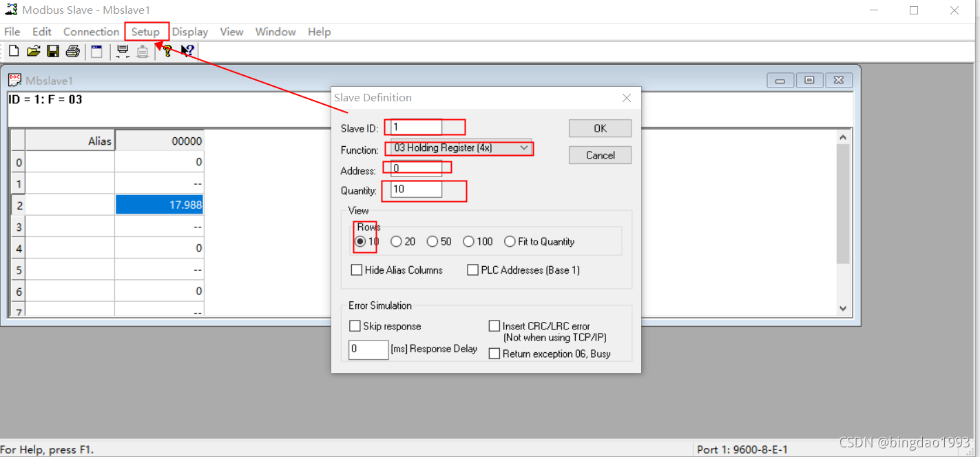Print the current register view

pyautogui.click(x=73, y=50)
